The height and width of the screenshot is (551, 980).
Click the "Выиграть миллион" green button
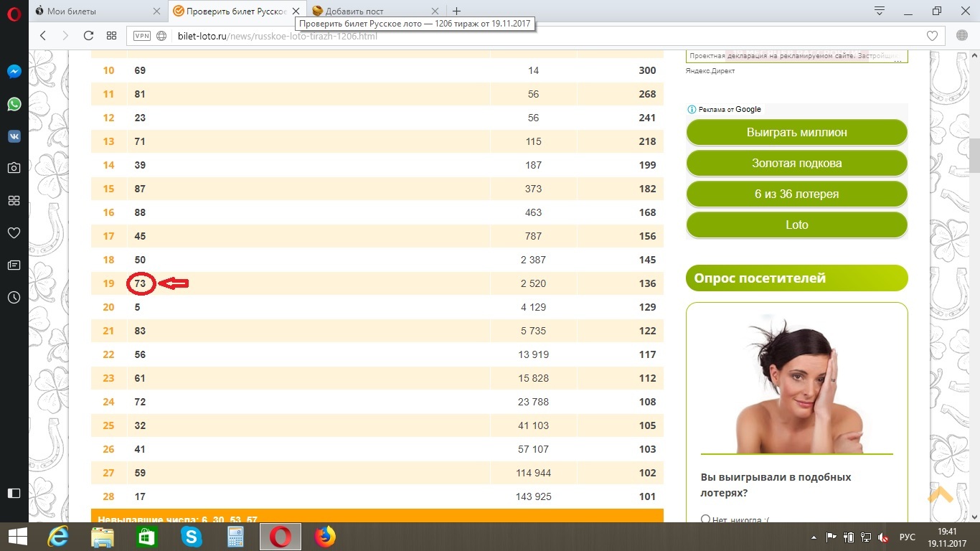point(796,133)
